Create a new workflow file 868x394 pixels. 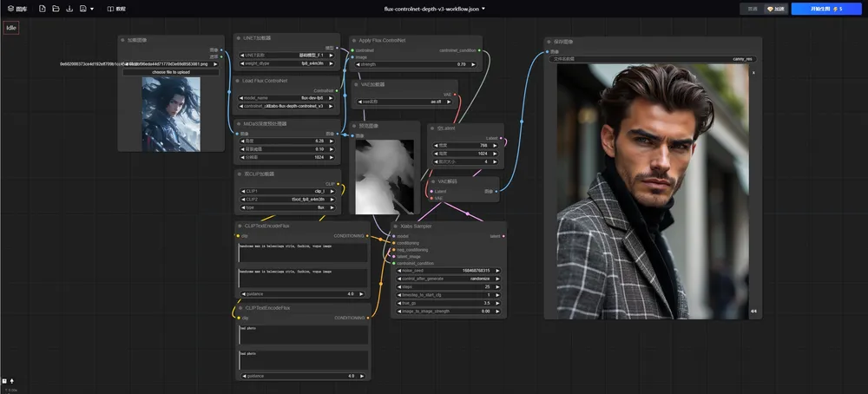point(43,9)
